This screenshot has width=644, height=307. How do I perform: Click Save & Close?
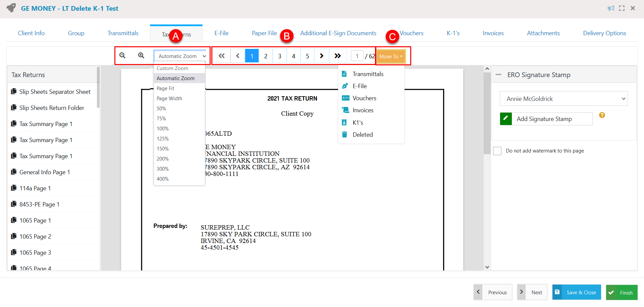576,292
